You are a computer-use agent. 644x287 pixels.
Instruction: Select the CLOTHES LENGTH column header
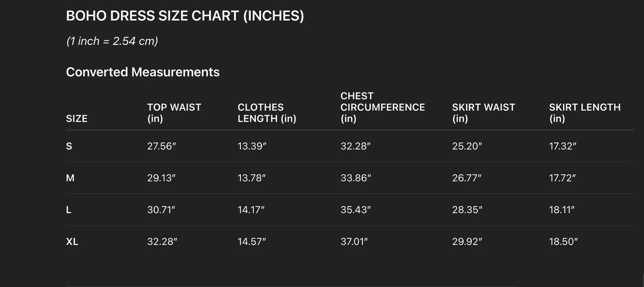[267, 113]
